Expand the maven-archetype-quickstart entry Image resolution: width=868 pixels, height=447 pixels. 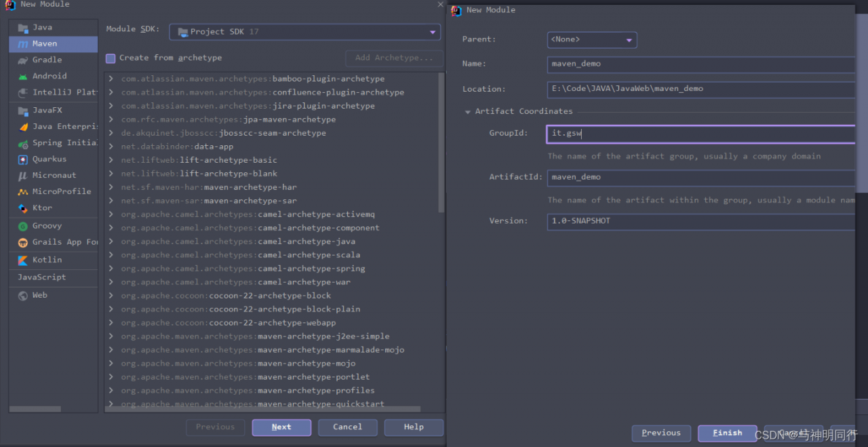[x=111, y=404]
